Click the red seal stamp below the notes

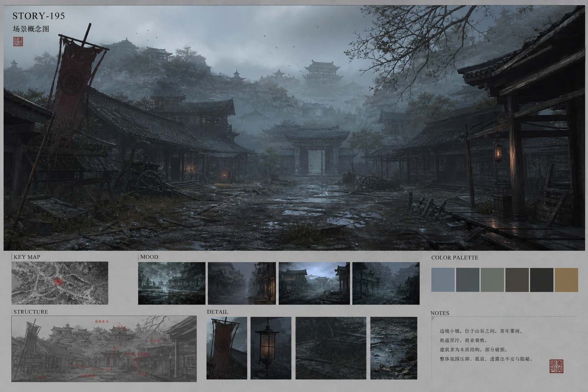556,366
